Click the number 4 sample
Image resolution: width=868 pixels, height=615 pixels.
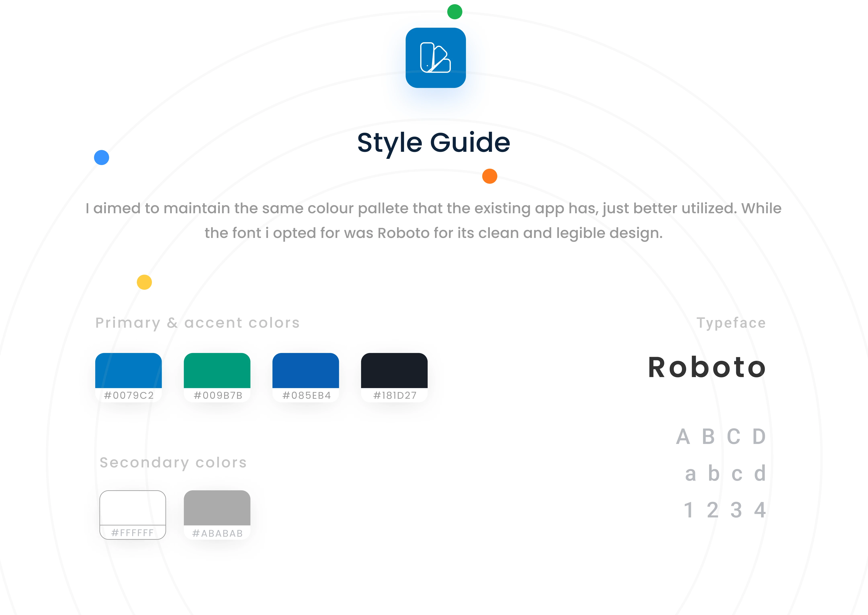point(760,510)
